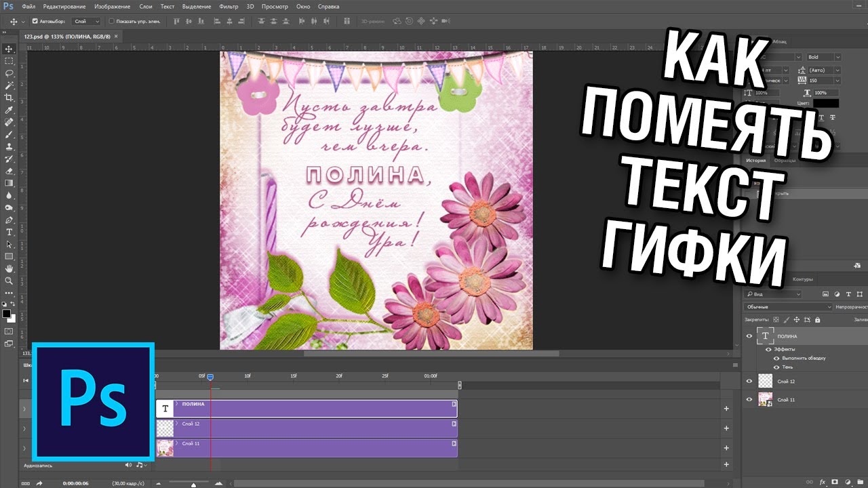Add media to Слой 11 track with plus button
Screen dimensions: 868x488
pos(726,448)
